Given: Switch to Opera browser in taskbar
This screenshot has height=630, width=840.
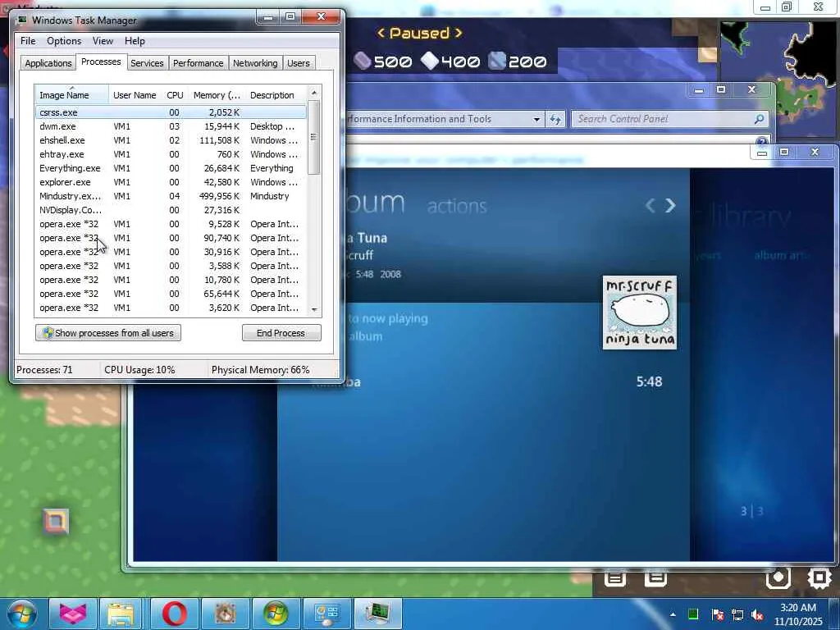Looking at the screenshot, I should [174, 614].
